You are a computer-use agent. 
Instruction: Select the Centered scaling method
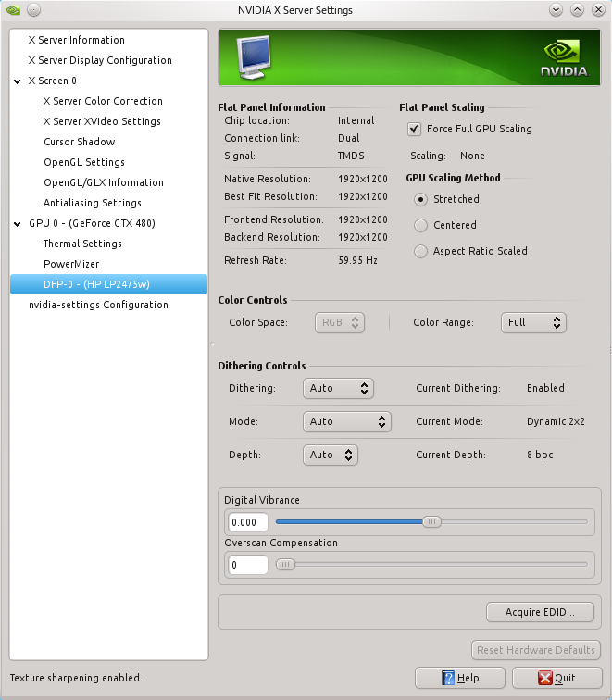point(420,225)
